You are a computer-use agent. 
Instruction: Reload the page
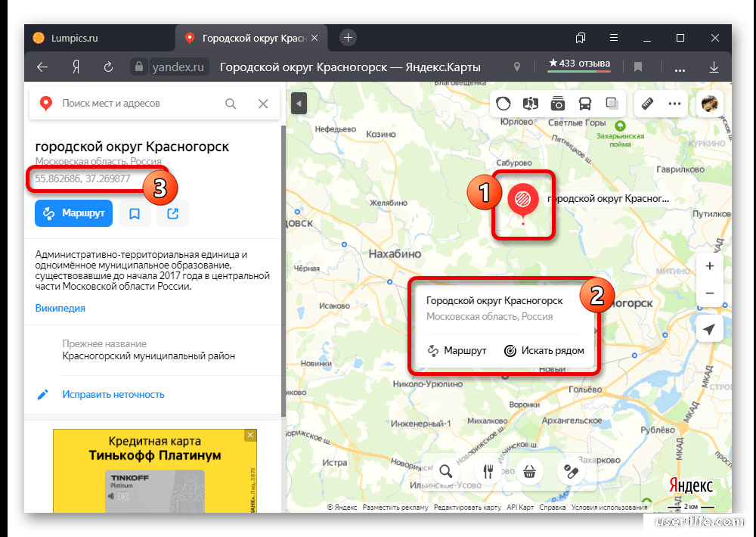[108, 67]
